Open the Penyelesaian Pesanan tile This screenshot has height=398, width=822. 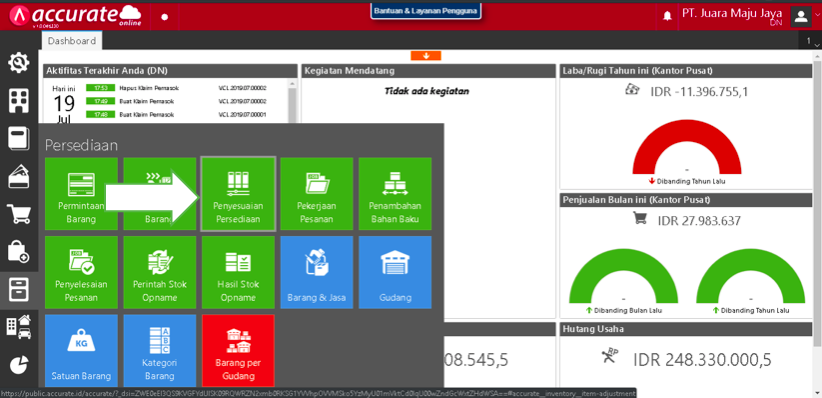coord(81,272)
